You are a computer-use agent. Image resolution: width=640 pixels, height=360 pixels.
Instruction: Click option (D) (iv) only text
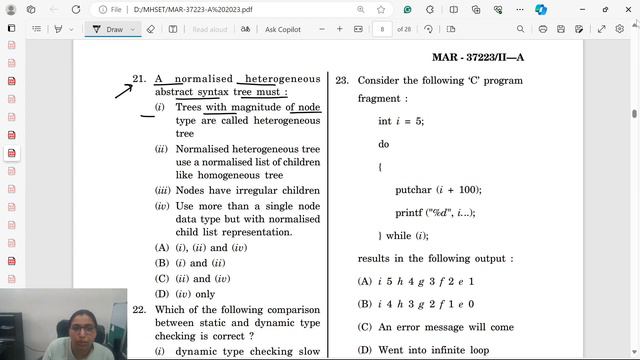[x=185, y=294]
